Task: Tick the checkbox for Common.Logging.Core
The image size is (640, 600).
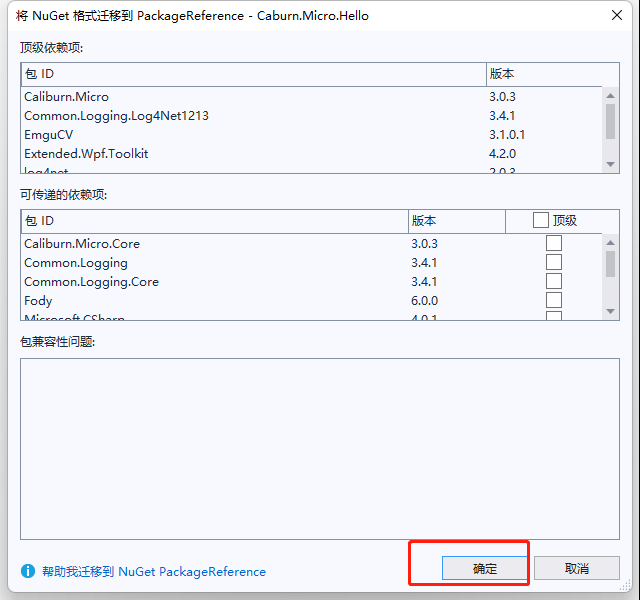Action: tap(554, 281)
